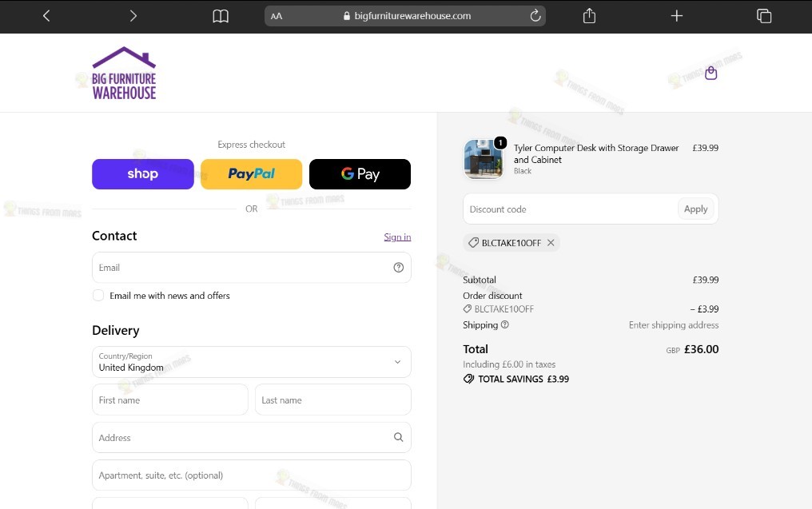Enable Email me with news and offers
The image size is (812, 509).
pos(98,295)
